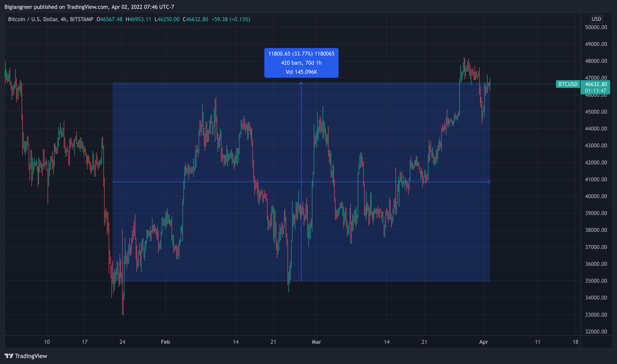Viewport: 617px width, 364px height.
Task: Click the current price tag 46632.80
Action: coord(596,84)
